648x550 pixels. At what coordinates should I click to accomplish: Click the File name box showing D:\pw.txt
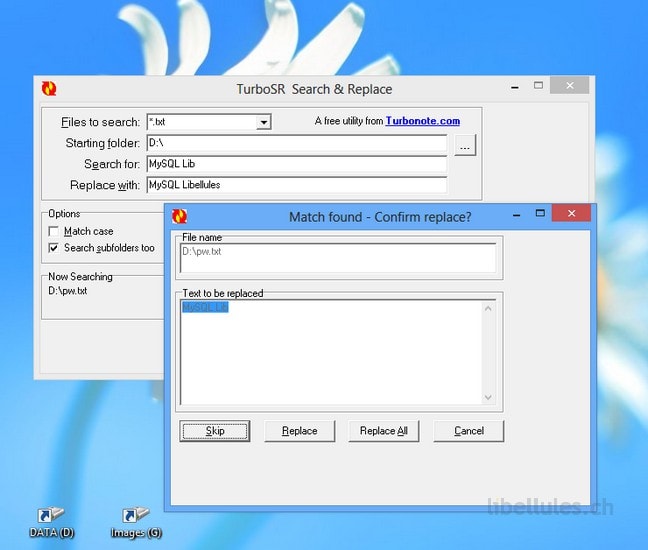(x=338, y=258)
